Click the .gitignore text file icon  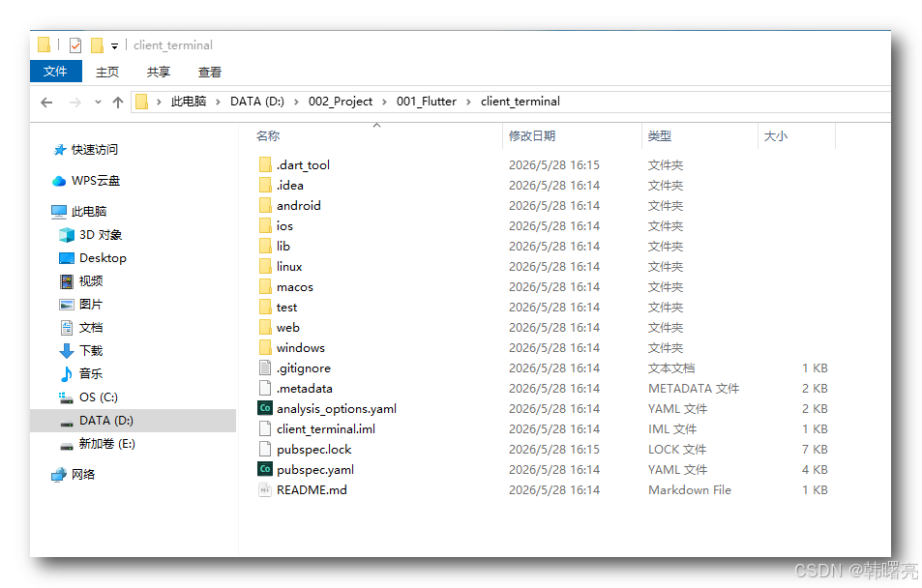point(265,368)
